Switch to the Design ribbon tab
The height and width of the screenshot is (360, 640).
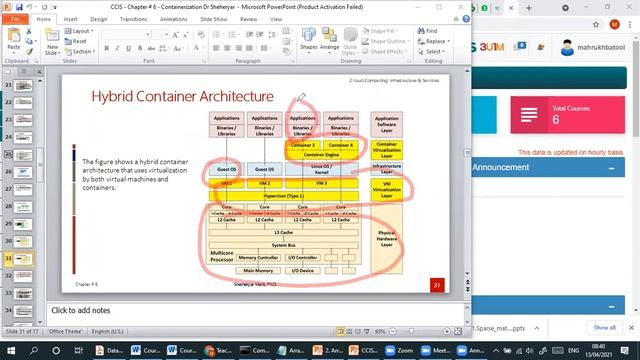98,19
